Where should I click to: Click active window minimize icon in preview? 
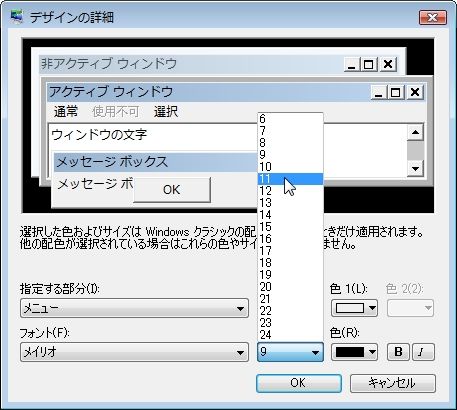pyautogui.click(x=379, y=92)
